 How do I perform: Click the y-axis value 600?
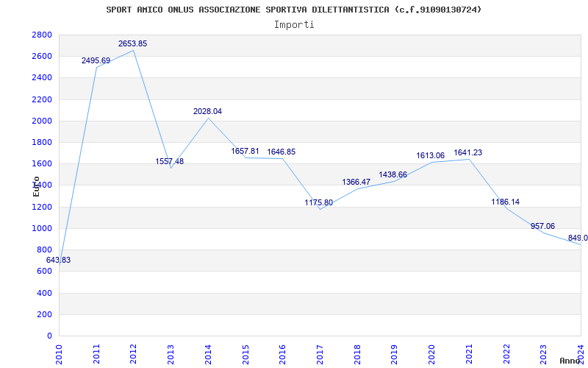pyautogui.click(x=45, y=271)
